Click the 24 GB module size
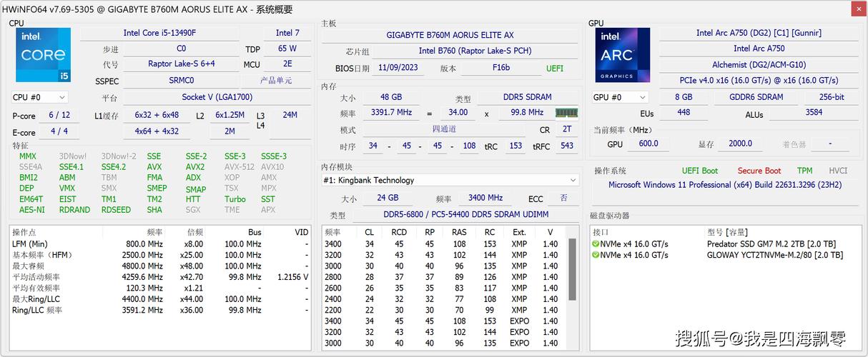The height and width of the screenshot is (357, 868). pyautogui.click(x=388, y=198)
